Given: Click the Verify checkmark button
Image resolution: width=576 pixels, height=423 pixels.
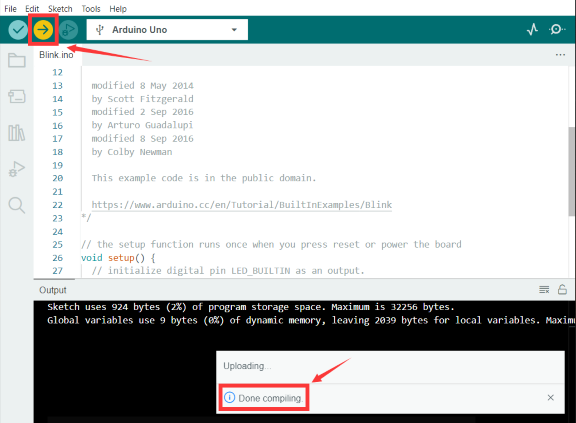Looking at the screenshot, I should point(18,30).
